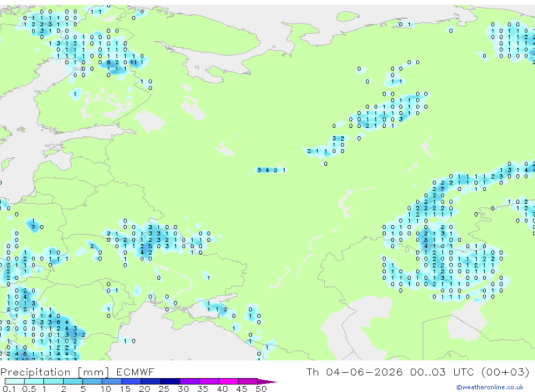535x392 pixels.
Task: Click the '(00+03)' forecast step text
Action: pyautogui.click(x=506, y=372)
